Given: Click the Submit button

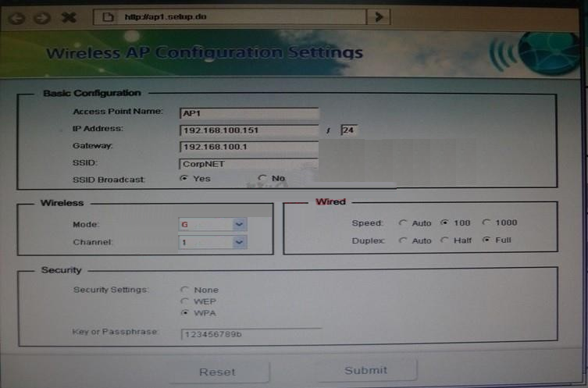Looking at the screenshot, I should (x=365, y=370).
